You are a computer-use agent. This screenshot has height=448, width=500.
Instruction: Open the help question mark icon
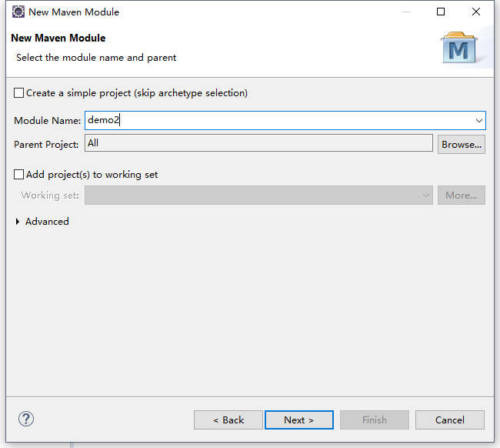coord(26,419)
